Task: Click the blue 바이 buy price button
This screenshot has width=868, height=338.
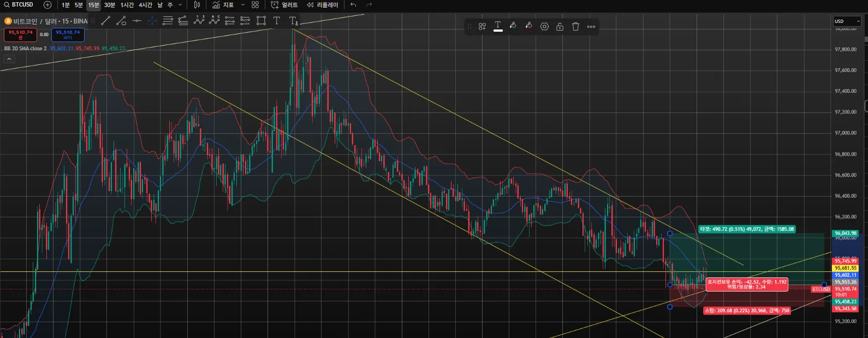Action: [68, 34]
